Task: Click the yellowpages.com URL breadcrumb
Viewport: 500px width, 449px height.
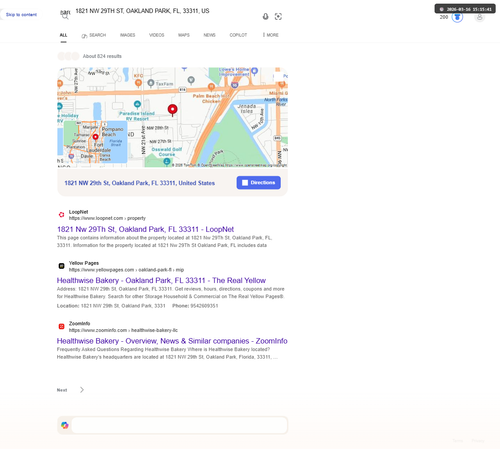Action: click(x=126, y=270)
